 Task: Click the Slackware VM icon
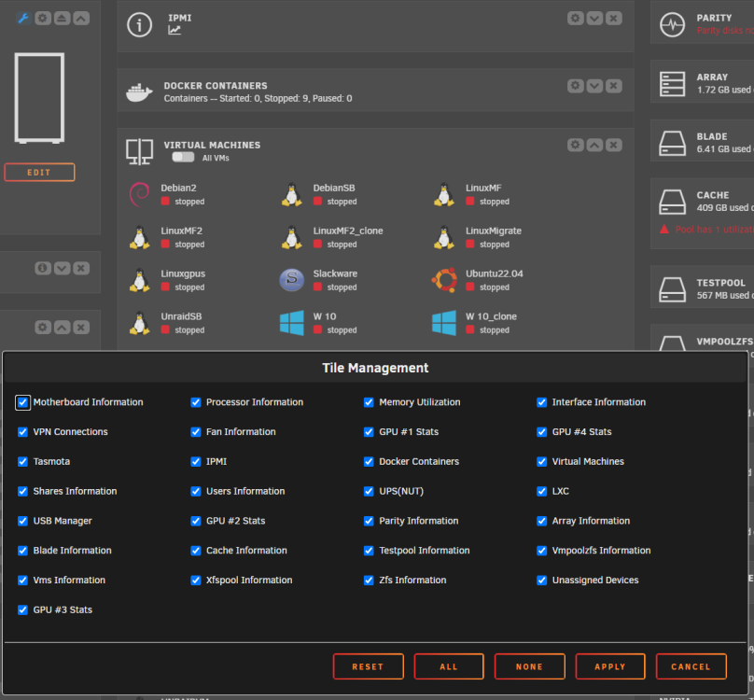pyautogui.click(x=292, y=280)
